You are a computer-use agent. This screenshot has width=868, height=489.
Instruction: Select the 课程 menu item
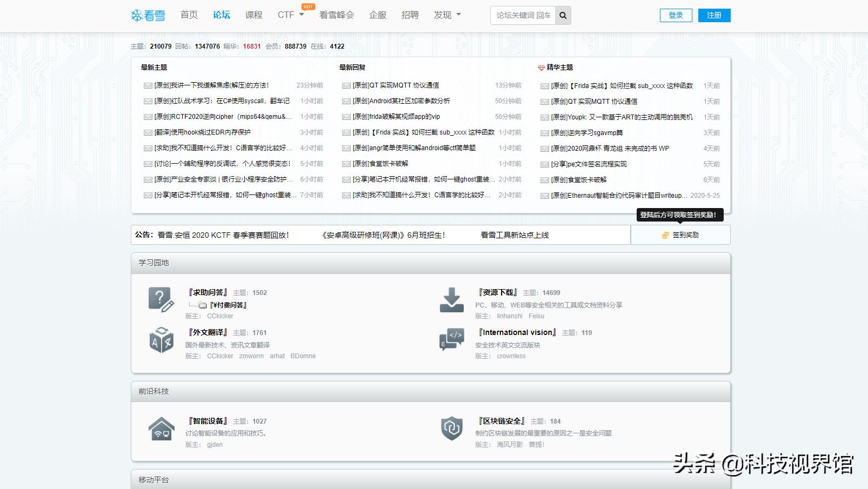pyautogui.click(x=254, y=15)
